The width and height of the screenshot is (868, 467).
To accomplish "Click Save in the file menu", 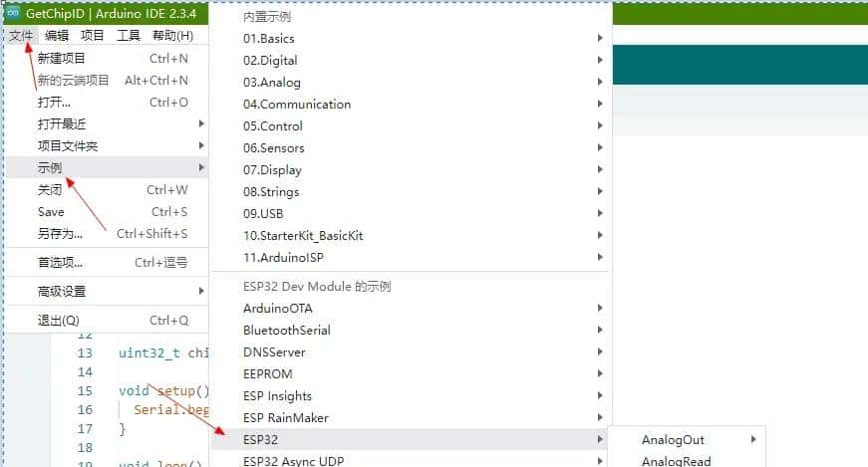I will point(108,212).
